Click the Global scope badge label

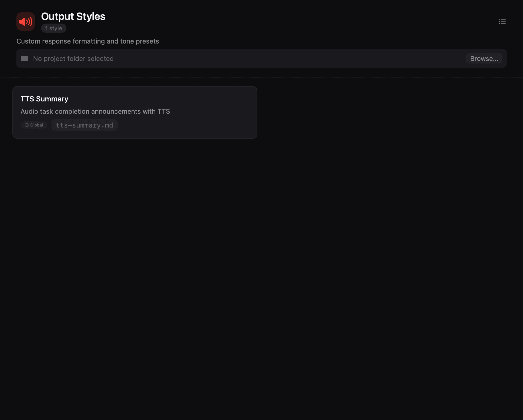(37, 125)
